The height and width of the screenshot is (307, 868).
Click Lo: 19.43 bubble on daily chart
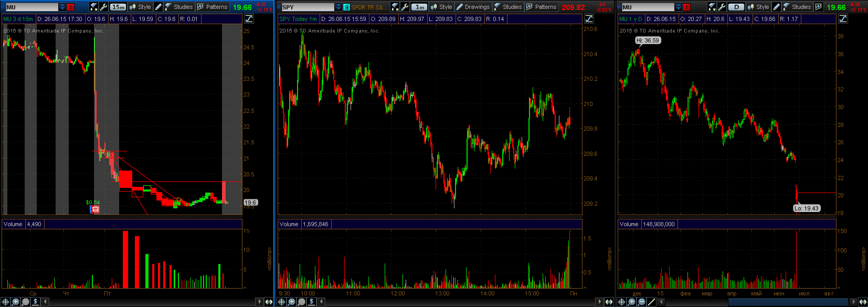[x=806, y=208]
